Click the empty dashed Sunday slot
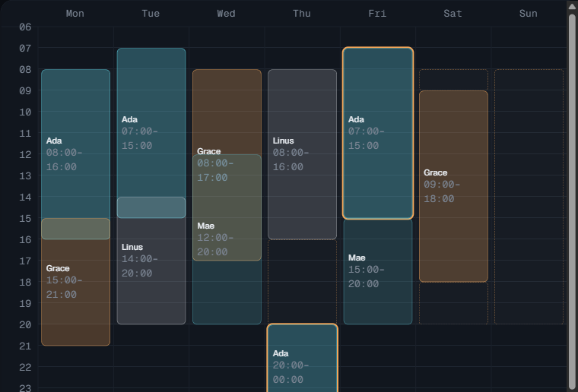 pyautogui.click(x=529, y=197)
